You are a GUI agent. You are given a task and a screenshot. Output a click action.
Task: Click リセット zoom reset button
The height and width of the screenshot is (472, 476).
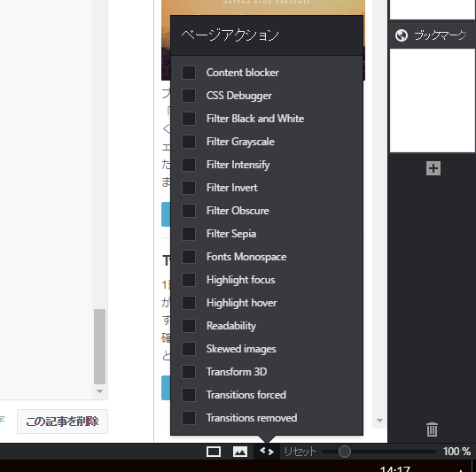300,452
